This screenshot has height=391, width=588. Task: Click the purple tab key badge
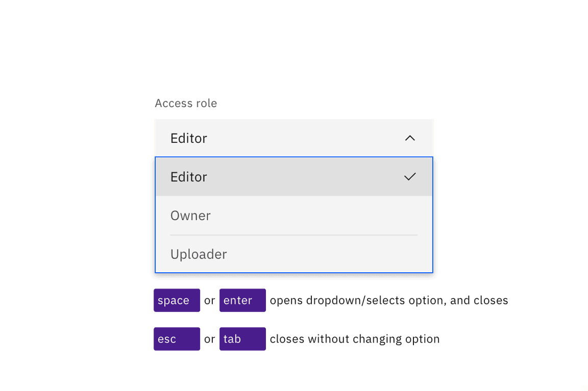242,338
